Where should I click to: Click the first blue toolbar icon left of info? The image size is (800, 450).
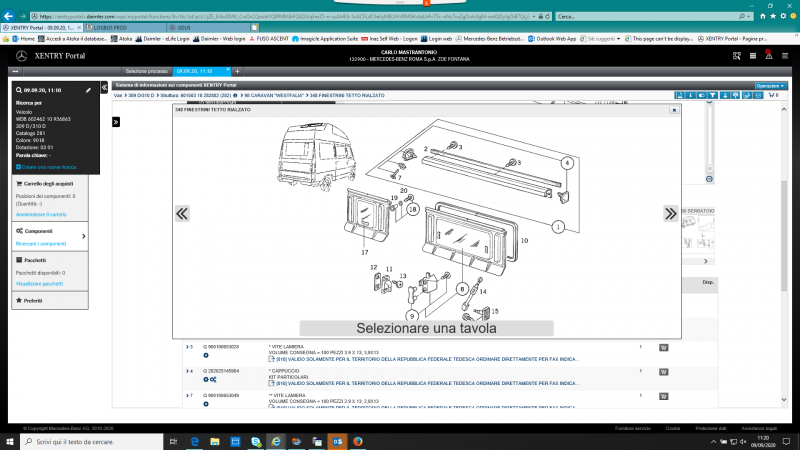point(679,95)
